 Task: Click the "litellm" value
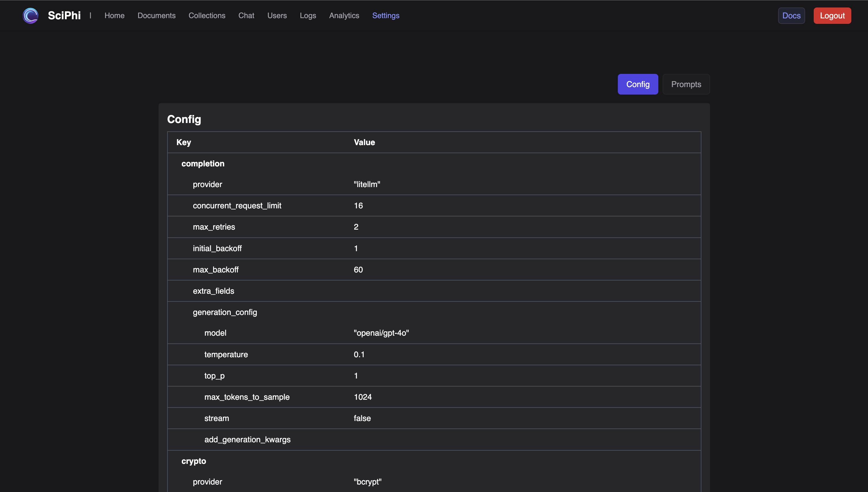click(367, 184)
